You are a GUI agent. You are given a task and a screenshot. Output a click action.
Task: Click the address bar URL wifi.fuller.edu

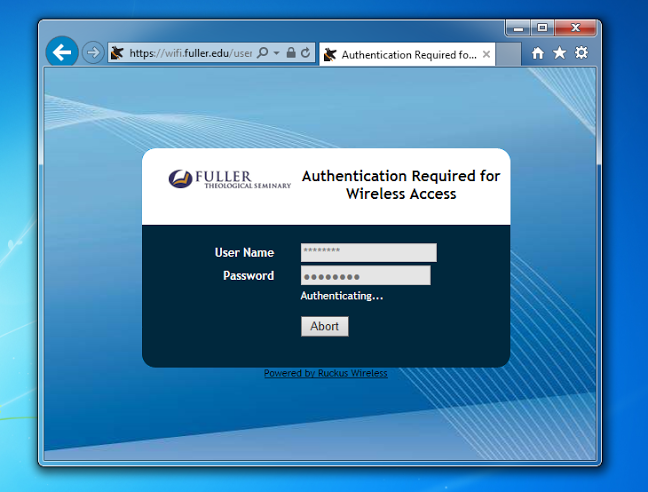click(191, 53)
